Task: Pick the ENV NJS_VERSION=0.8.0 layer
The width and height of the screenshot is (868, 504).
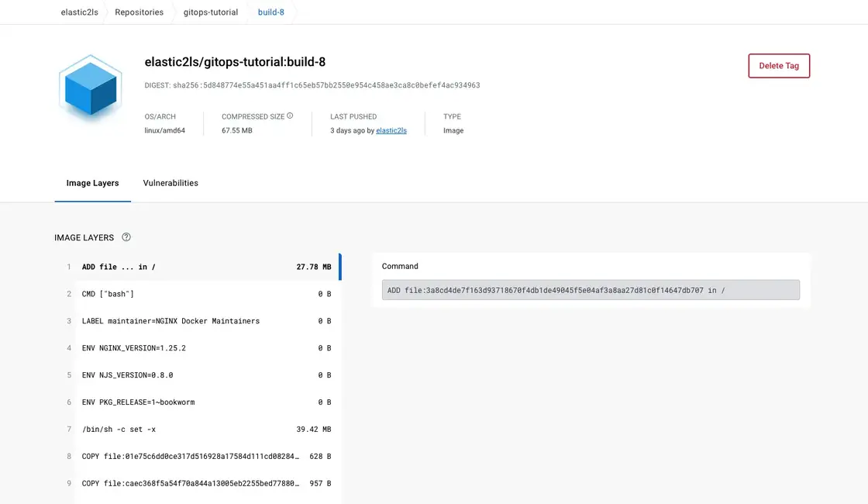Action: pos(206,375)
